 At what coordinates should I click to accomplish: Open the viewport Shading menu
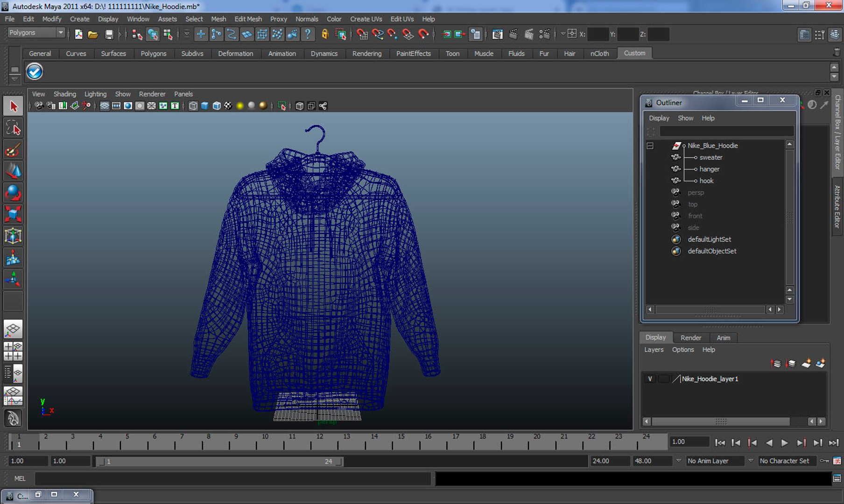click(64, 94)
